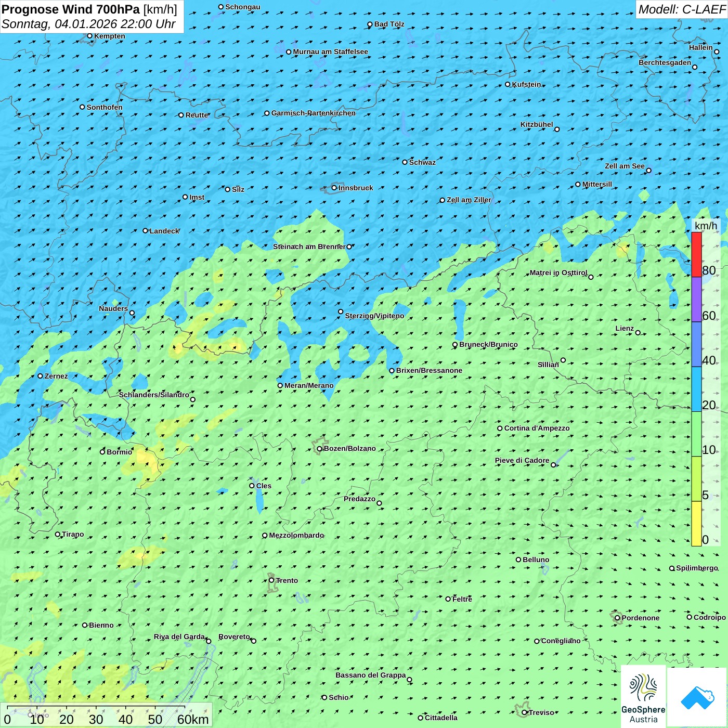This screenshot has width=728, height=728.
Task: Click the blue cloud logo icon
Action: click(697, 697)
